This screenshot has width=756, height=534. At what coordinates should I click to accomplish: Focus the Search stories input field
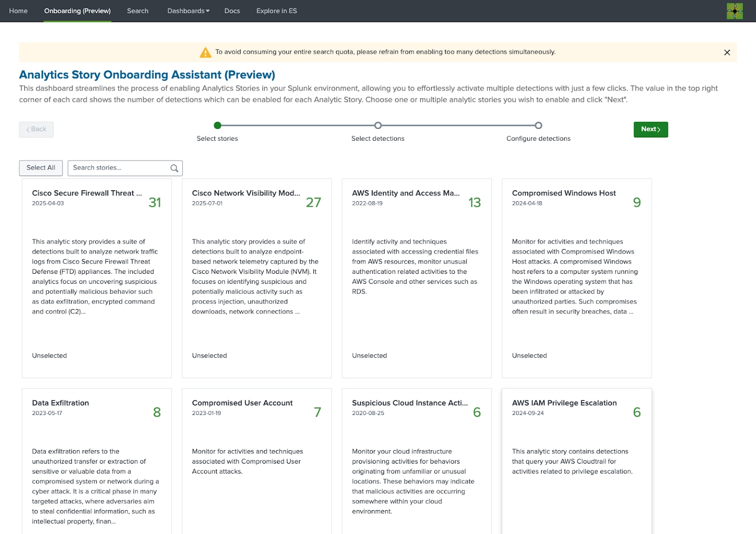point(125,168)
